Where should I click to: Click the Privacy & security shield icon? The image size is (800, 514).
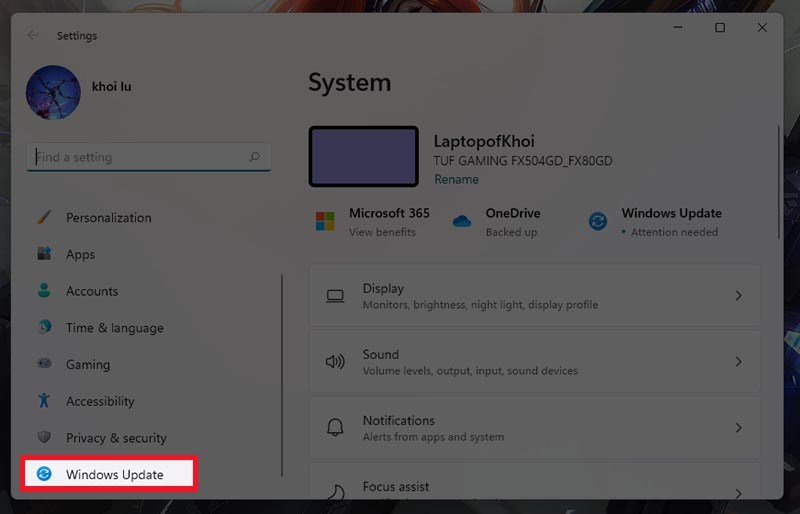(x=44, y=437)
